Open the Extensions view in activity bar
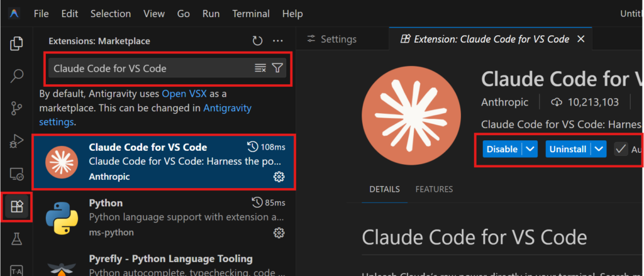 coord(16,207)
